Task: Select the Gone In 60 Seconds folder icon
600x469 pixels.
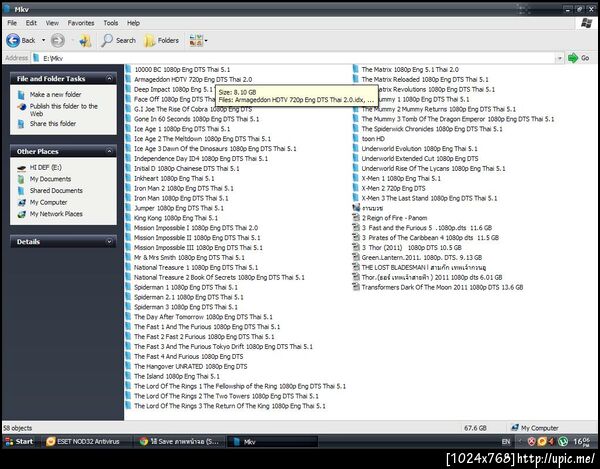Action: (128, 119)
